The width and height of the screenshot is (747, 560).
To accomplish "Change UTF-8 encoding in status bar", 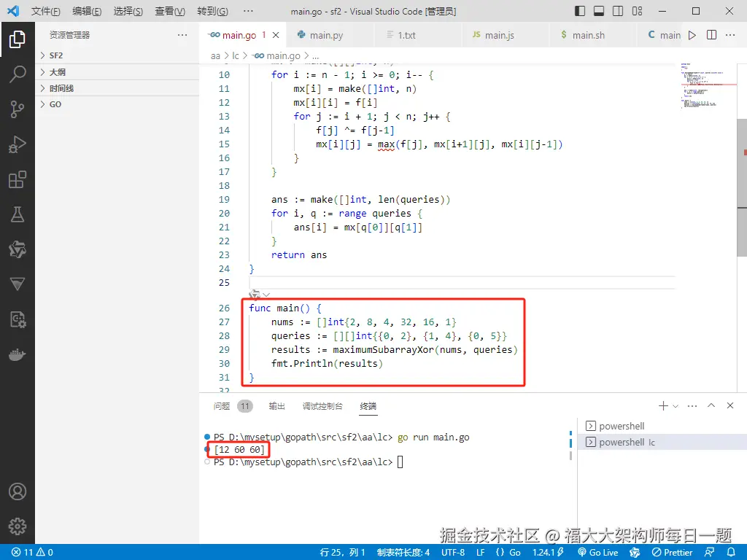I will coord(452,553).
